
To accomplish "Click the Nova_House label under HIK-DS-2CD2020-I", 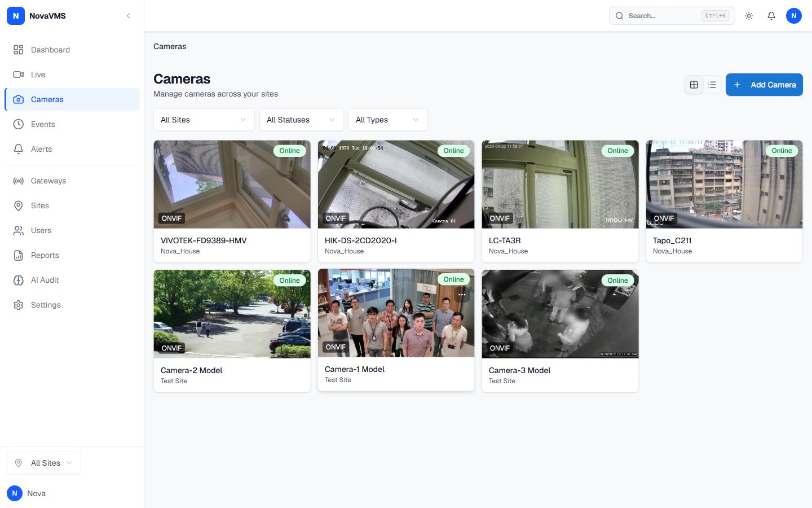I will (344, 251).
